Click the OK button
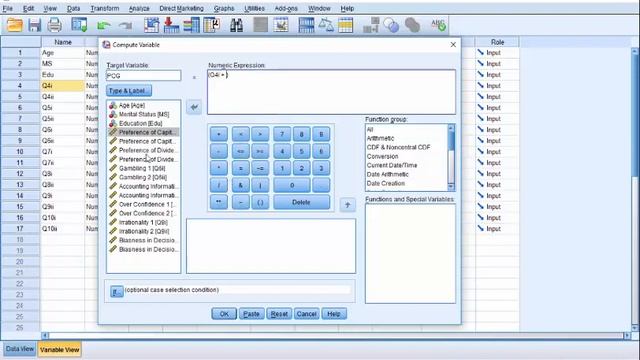 pos(224,313)
